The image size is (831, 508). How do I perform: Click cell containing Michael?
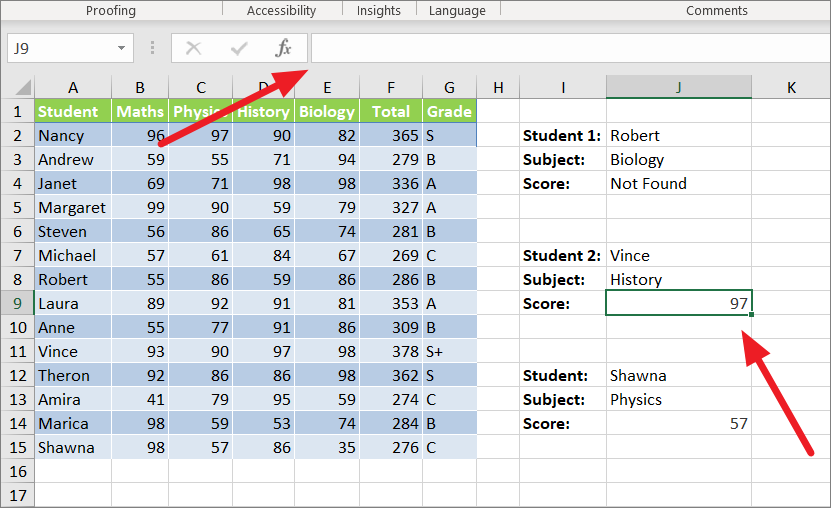[73, 256]
